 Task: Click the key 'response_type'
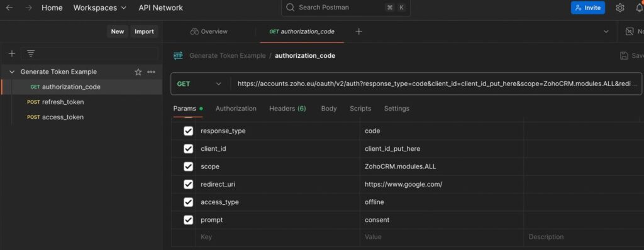coord(223,131)
